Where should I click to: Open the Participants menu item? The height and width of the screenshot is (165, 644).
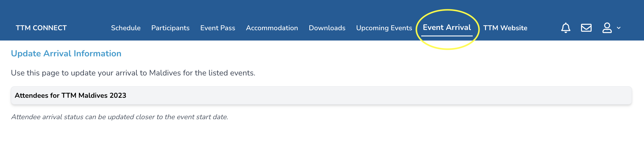coord(170,28)
